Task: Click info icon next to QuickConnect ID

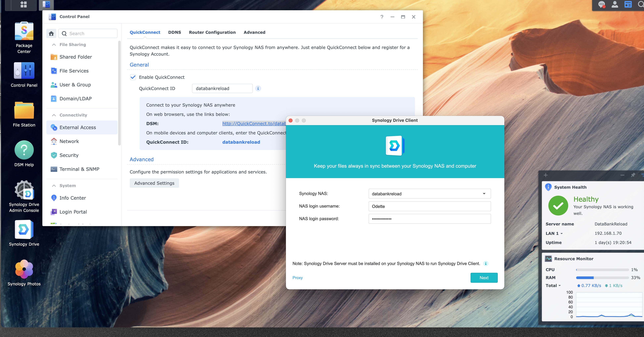Action: point(258,88)
